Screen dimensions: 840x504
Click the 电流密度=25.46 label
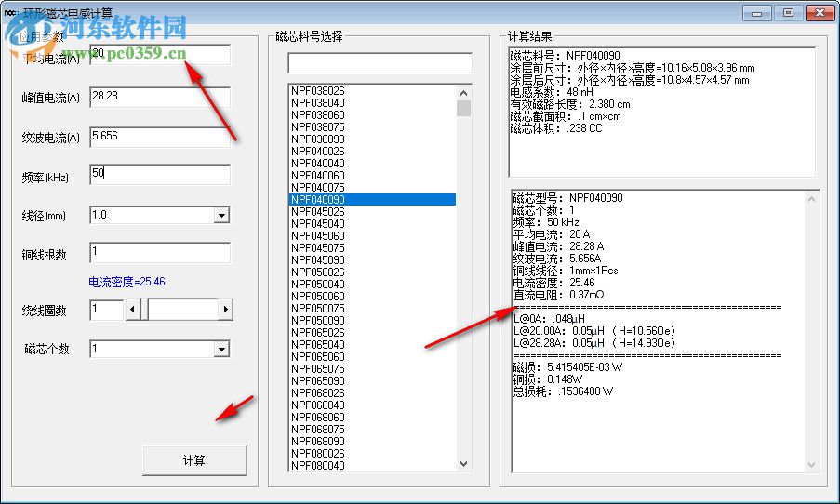pyautogui.click(x=127, y=282)
